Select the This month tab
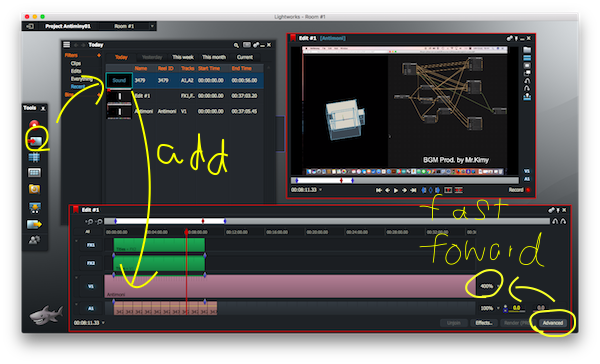This screenshot has width=600, height=364. point(214,57)
